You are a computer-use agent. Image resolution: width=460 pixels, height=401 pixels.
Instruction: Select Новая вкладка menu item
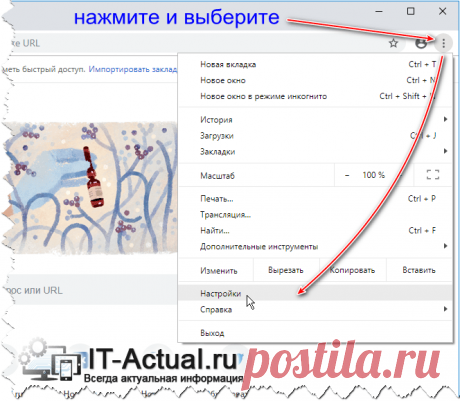click(315, 64)
